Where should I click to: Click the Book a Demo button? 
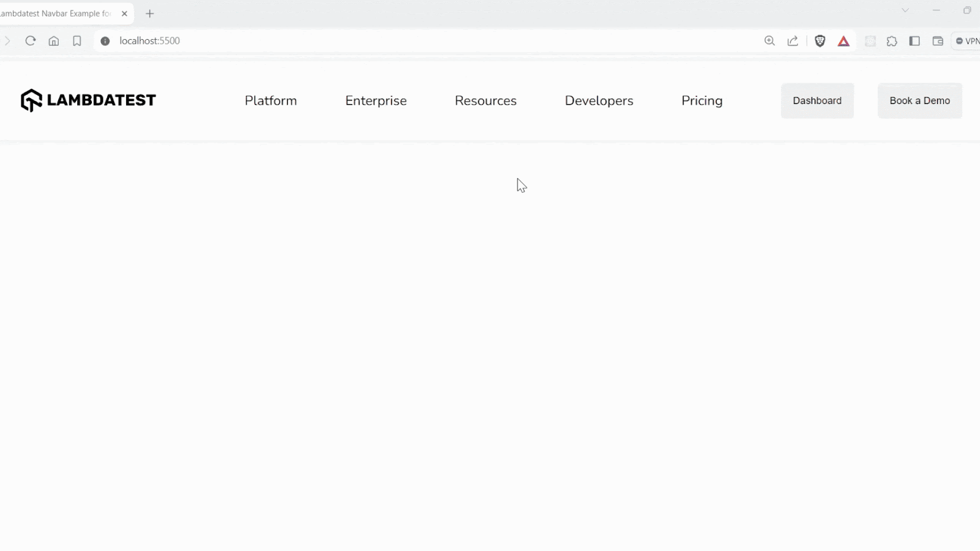coord(920,100)
